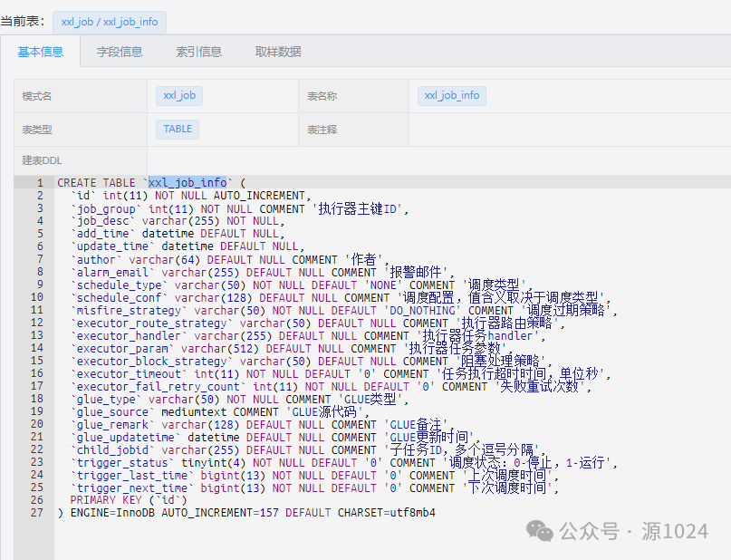The image size is (731, 560).
Task: Click the `glue_type` varchar(50) line
Action: (x=240, y=399)
